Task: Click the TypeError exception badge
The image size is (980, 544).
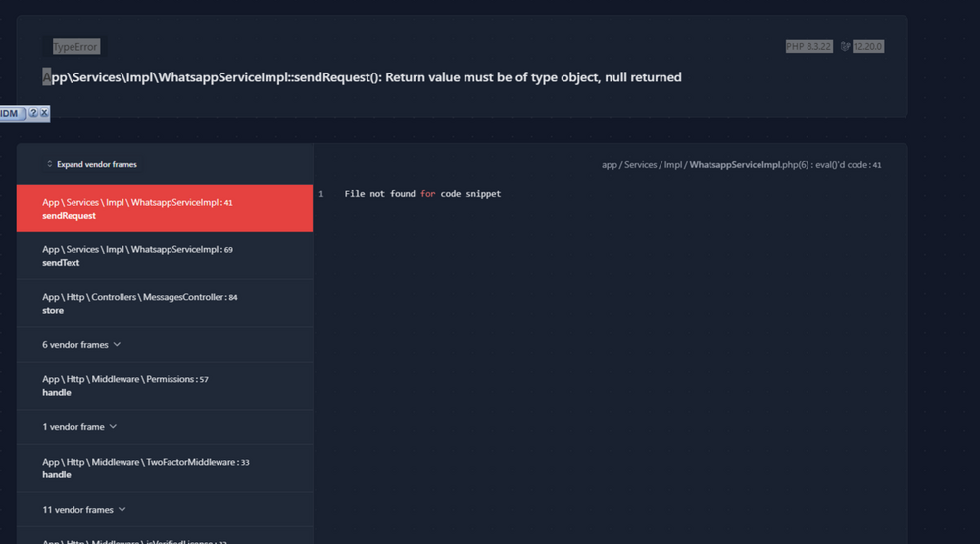Action: tap(75, 47)
